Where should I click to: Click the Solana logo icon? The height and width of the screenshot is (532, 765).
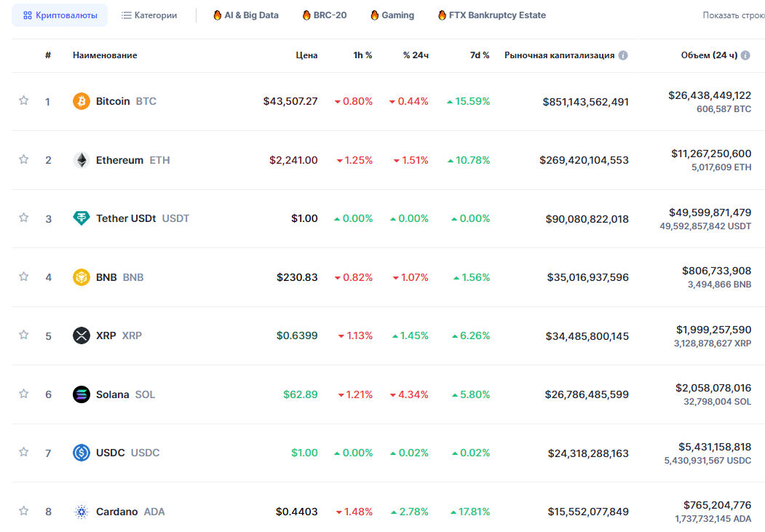82,394
